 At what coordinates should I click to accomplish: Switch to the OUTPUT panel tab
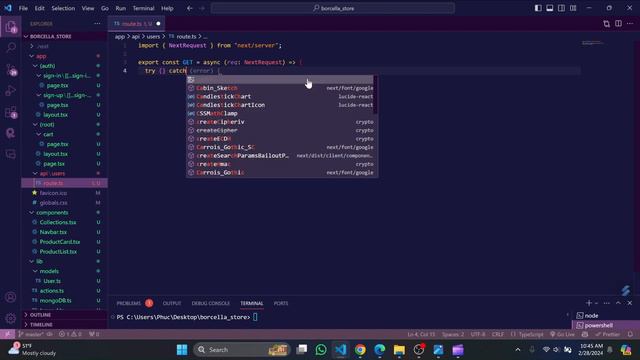click(x=172, y=303)
